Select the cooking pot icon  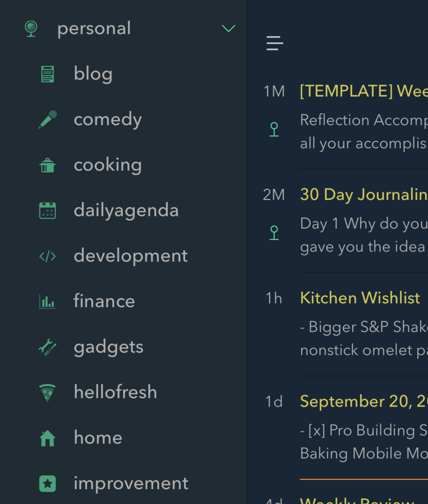pyautogui.click(x=48, y=165)
